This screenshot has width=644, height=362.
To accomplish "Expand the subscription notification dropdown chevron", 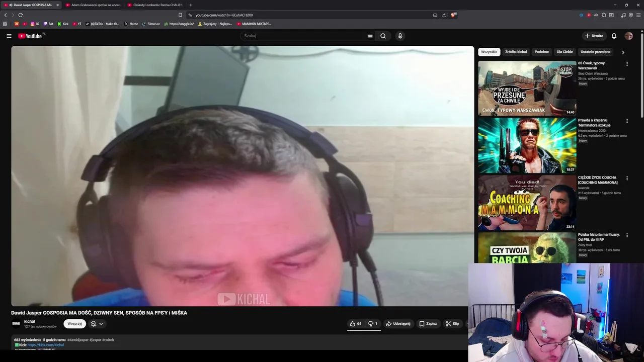I will coord(101,324).
